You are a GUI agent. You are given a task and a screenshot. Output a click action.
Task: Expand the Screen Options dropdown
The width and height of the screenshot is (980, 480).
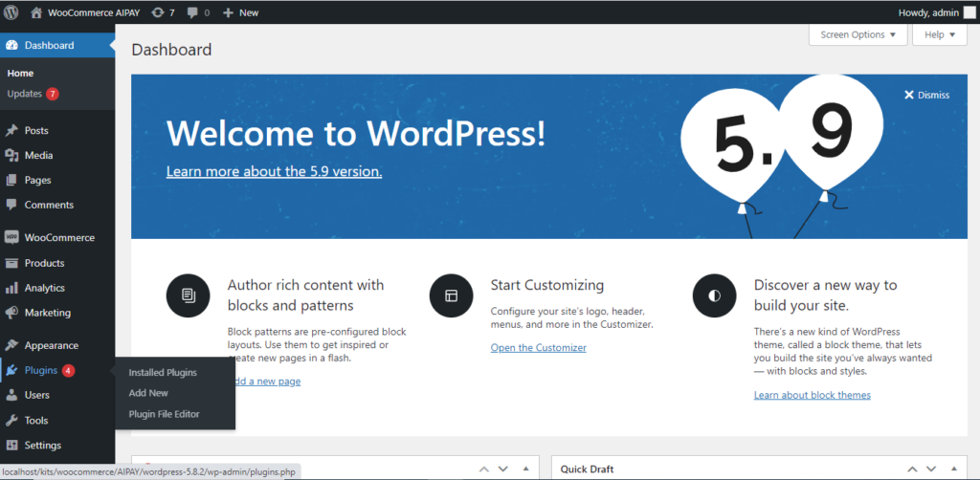(858, 35)
